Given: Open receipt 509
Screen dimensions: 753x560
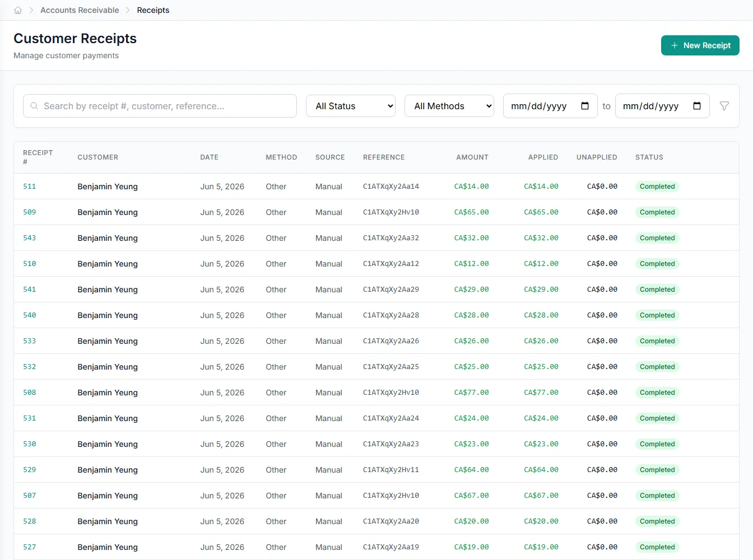Looking at the screenshot, I should (30, 212).
